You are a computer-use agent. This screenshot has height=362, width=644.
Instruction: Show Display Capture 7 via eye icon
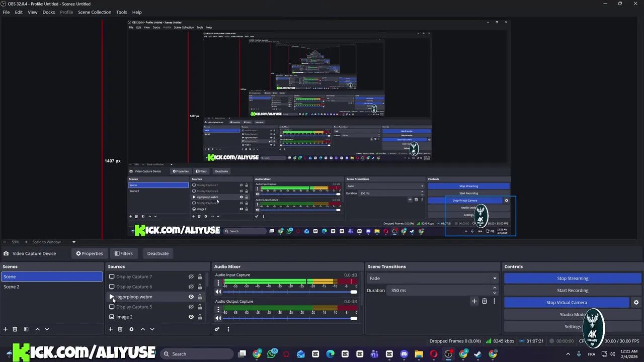[191, 277]
